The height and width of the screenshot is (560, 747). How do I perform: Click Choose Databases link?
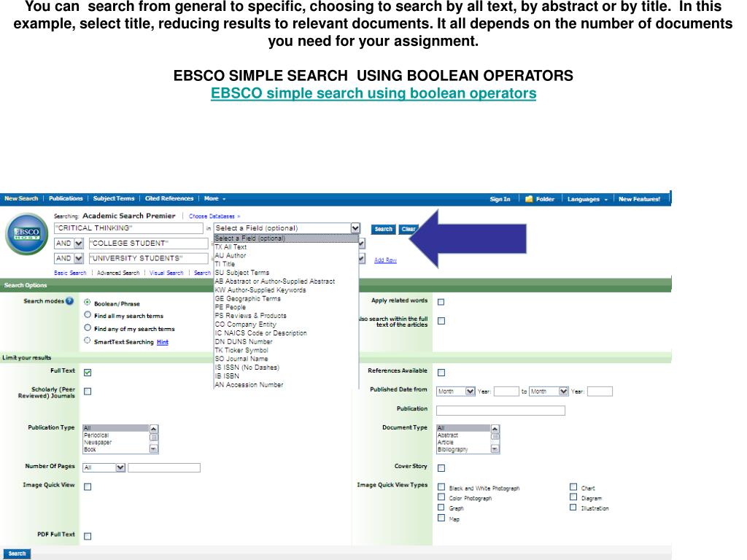pos(214,216)
